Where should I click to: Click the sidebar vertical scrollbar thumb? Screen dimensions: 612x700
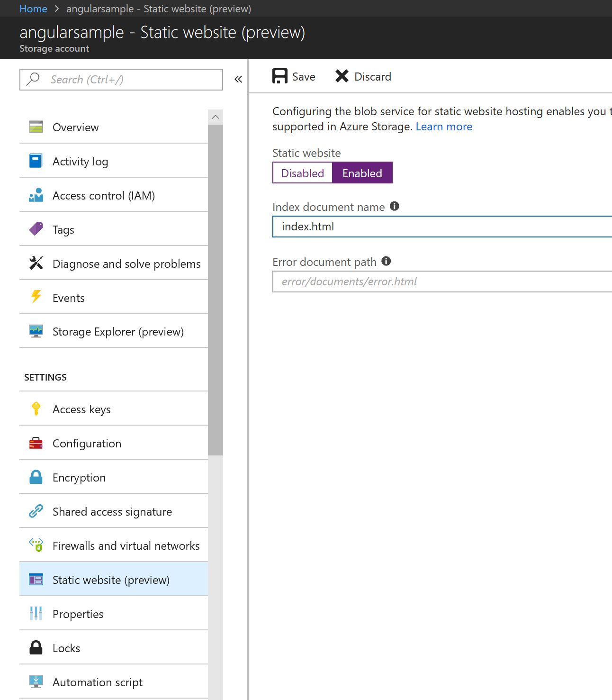click(x=216, y=290)
